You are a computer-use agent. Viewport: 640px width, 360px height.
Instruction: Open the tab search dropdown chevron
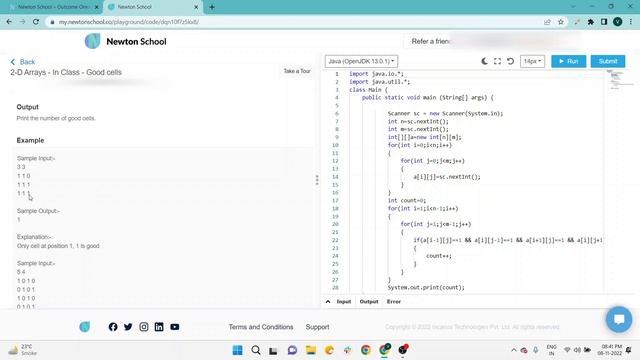click(573, 7)
